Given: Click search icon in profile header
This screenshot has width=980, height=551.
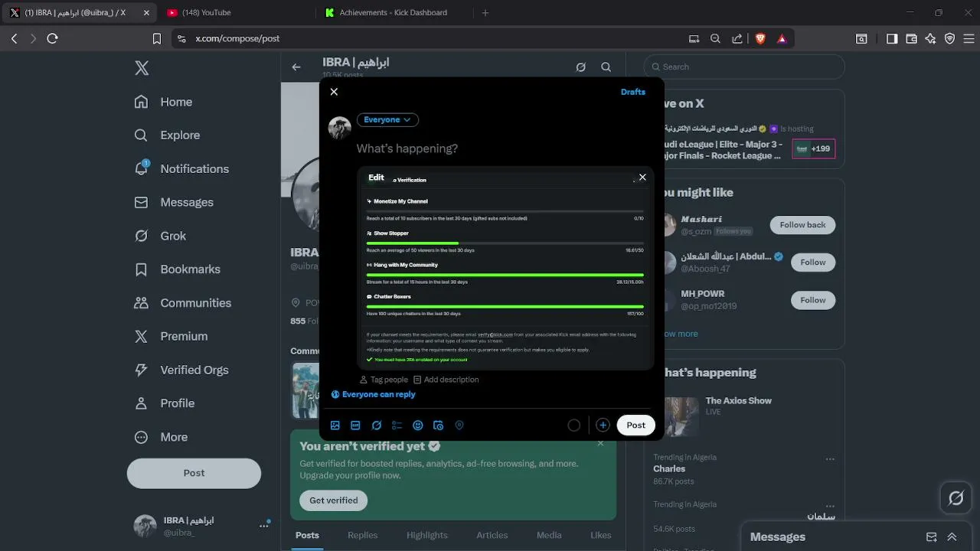Looking at the screenshot, I should pos(606,67).
